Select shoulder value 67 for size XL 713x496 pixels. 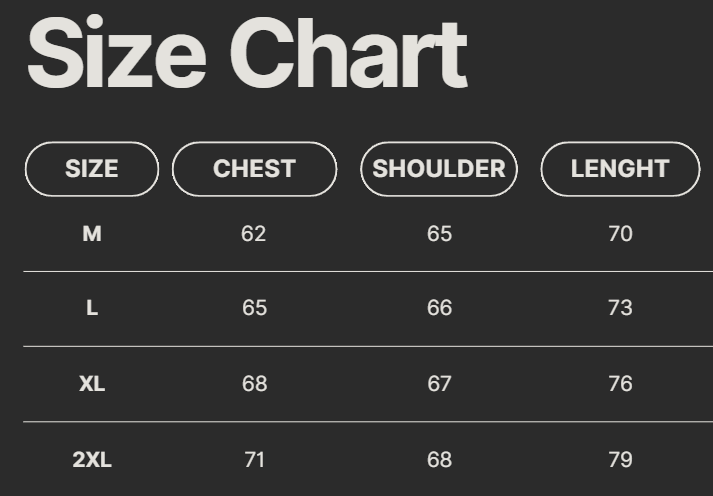[x=439, y=383]
